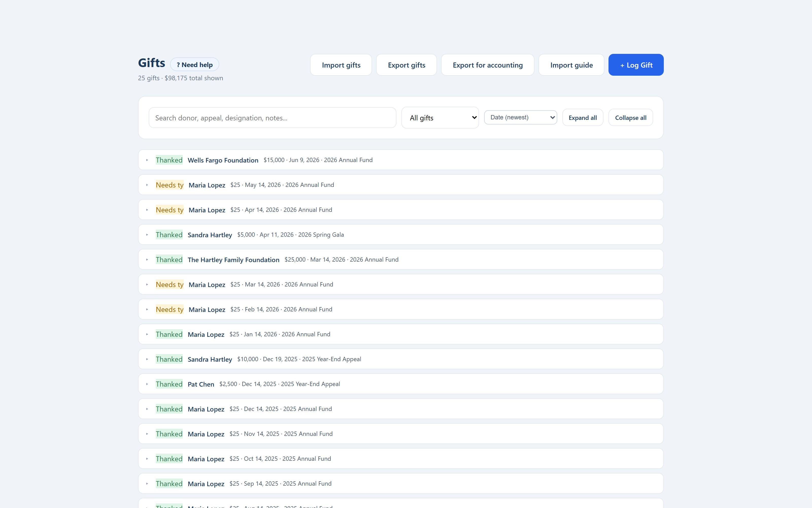The width and height of the screenshot is (812, 508).
Task: Open the Import guide
Action: 571,65
